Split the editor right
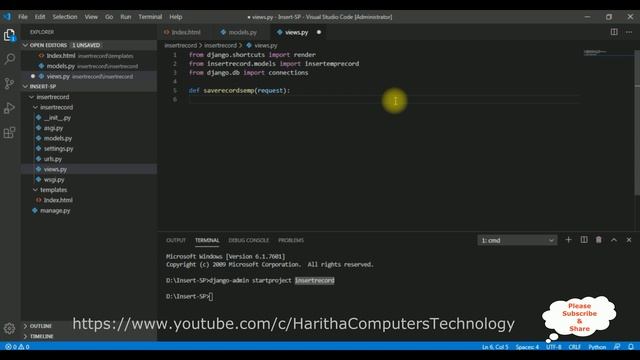This screenshot has height=360, width=640. pyautogui.click(x=614, y=32)
